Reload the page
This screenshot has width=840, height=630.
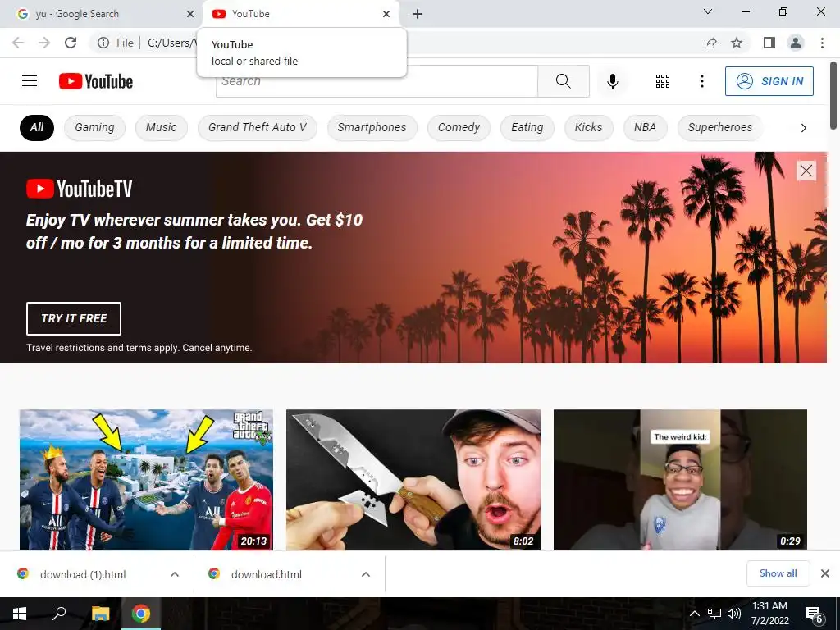(x=71, y=43)
